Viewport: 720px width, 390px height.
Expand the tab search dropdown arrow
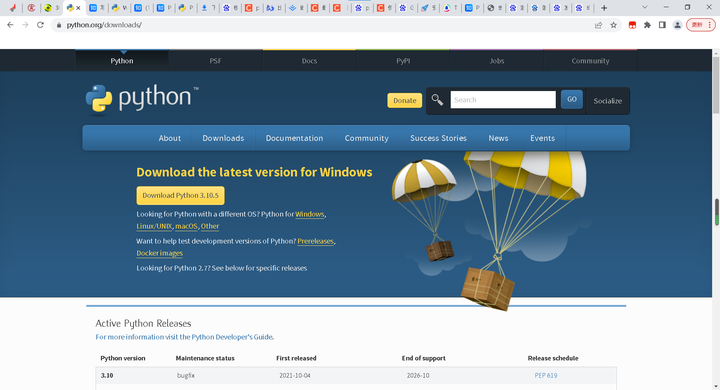(x=645, y=7)
